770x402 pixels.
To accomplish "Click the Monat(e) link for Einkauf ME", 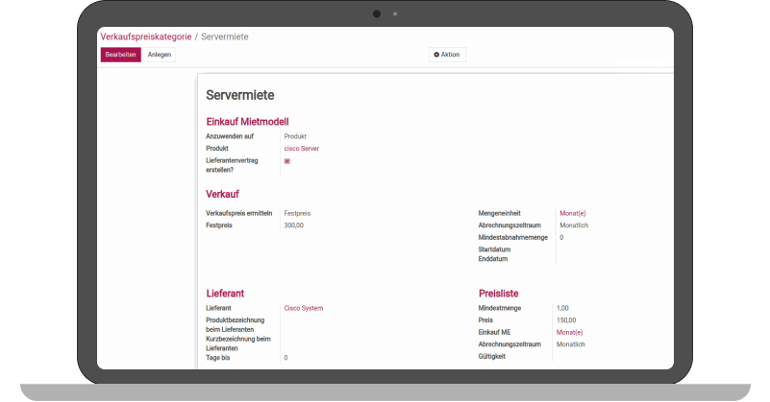I will click(x=569, y=332).
